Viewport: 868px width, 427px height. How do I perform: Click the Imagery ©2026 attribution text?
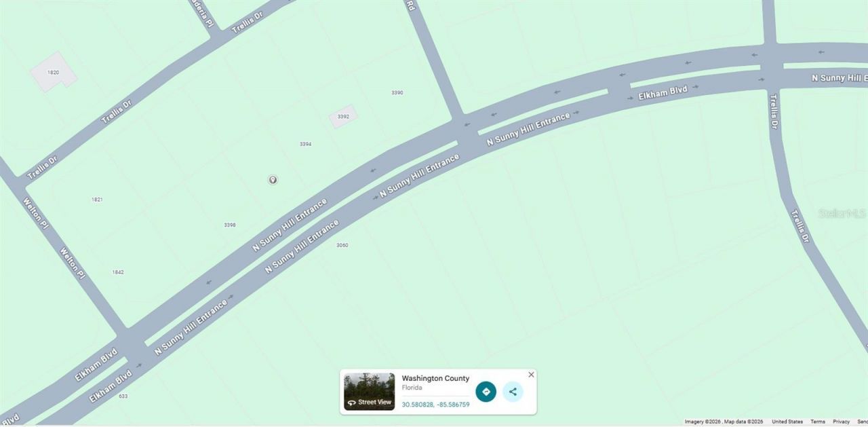[x=703, y=422]
